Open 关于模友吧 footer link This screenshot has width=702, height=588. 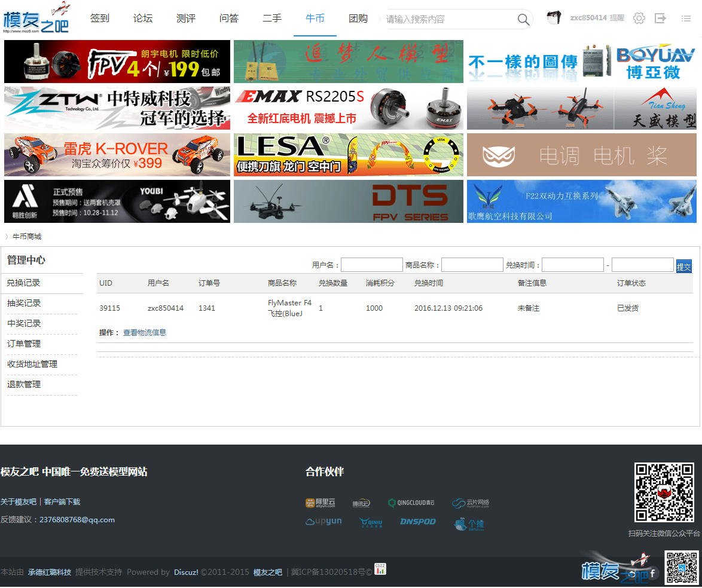point(19,501)
